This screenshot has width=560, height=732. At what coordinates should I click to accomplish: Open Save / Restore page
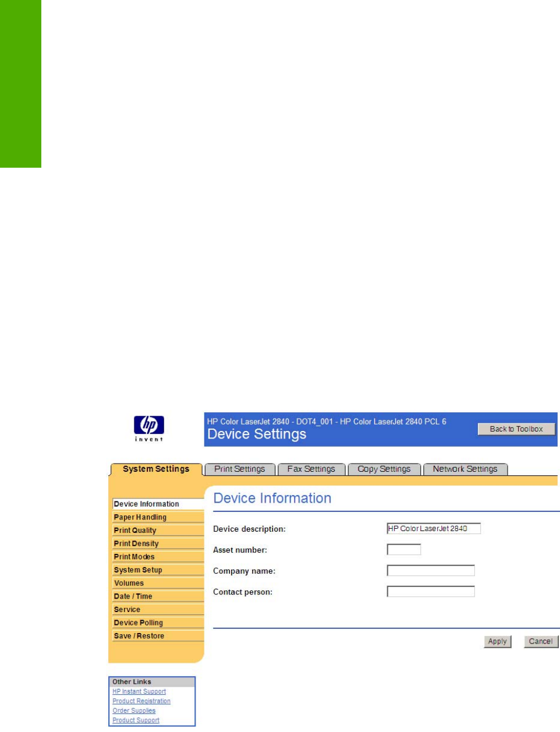(158, 636)
